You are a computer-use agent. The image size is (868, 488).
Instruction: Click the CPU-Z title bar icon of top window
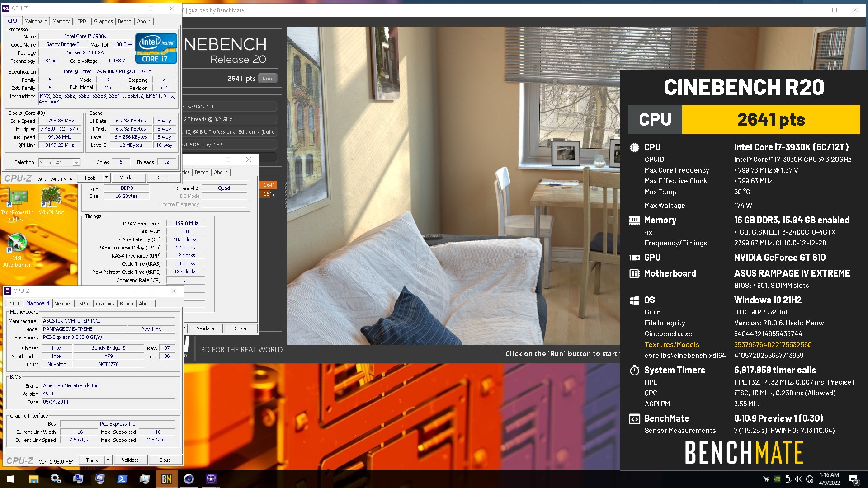6,8
